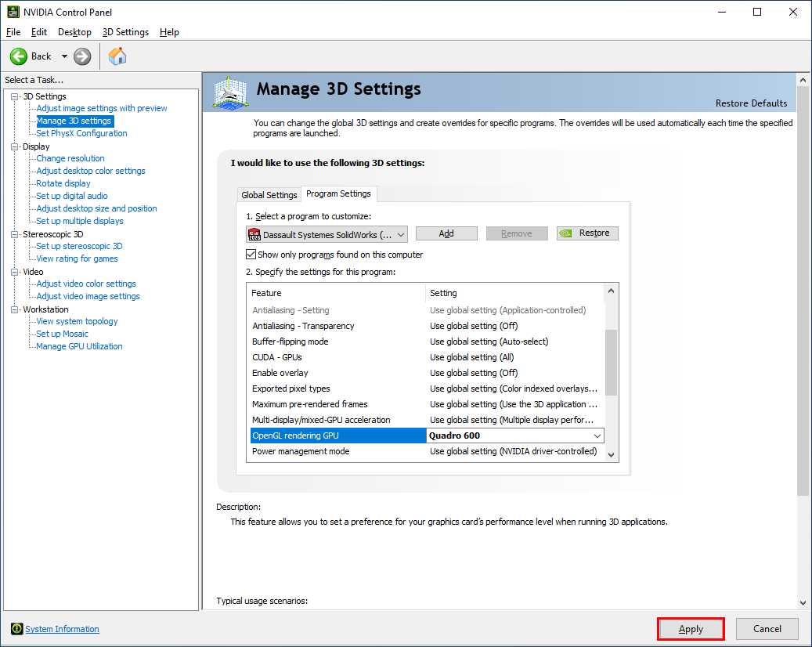The width and height of the screenshot is (812, 647).
Task: Open Set up digital audio
Action: [72, 196]
